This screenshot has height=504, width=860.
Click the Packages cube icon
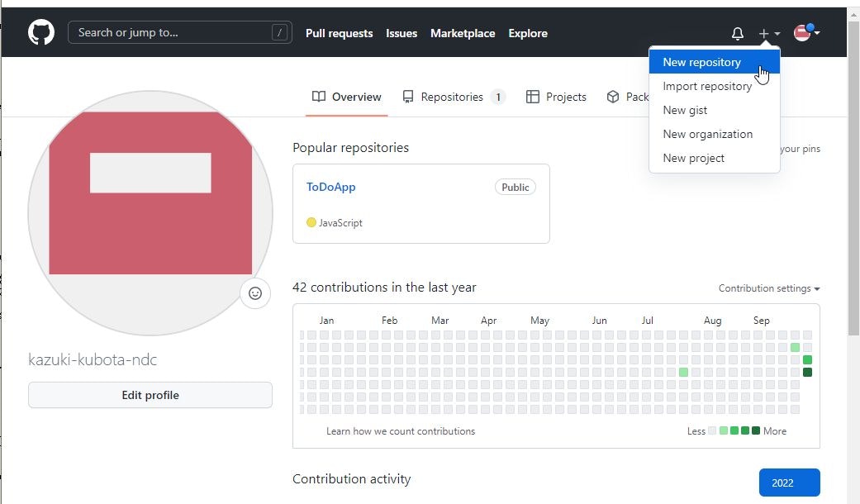click(x=613, y=97)
